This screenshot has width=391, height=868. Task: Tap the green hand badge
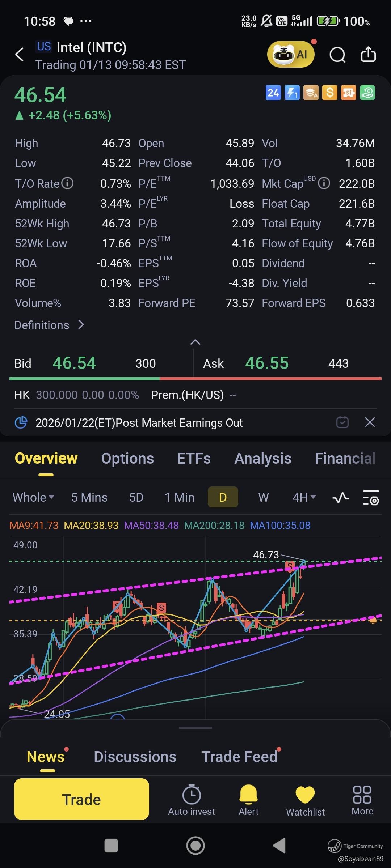[x=367, y=93]
